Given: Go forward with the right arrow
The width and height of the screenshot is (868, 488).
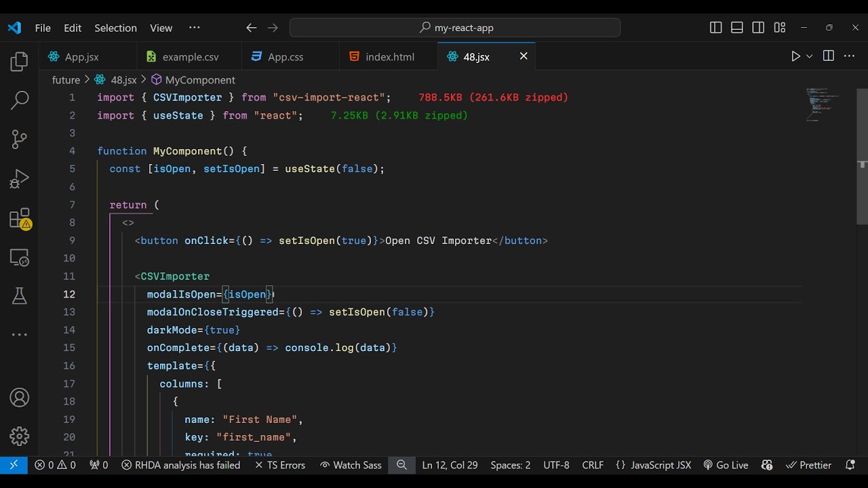Looking at the screenshot, I should [x=273, y=28].
